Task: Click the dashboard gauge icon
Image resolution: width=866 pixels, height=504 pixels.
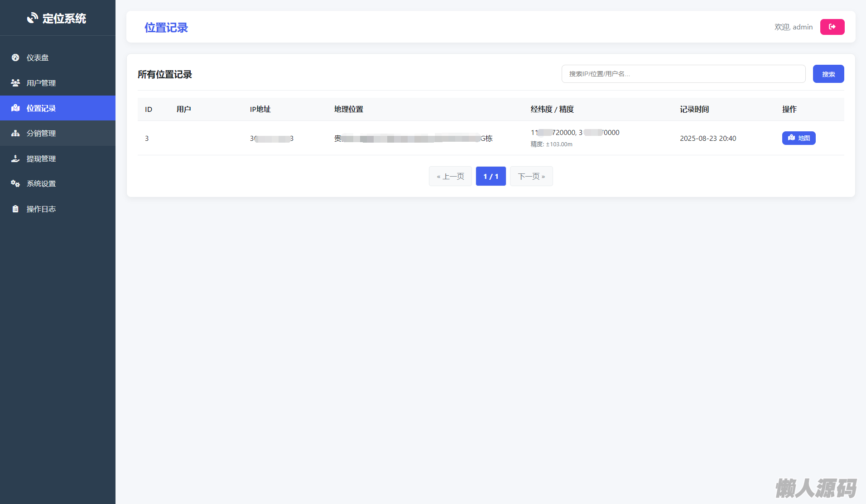Action: (x=15, y=58)
